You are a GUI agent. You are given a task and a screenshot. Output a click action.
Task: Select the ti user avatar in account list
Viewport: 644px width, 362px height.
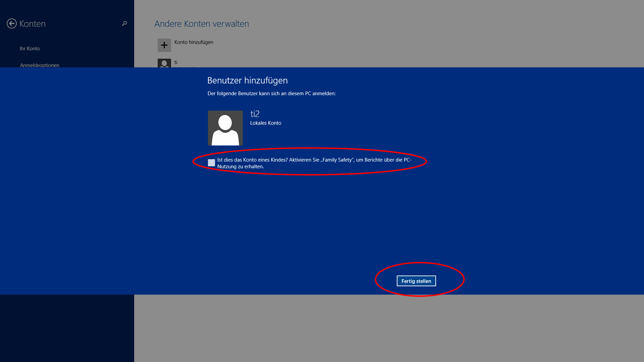[164, 63]
